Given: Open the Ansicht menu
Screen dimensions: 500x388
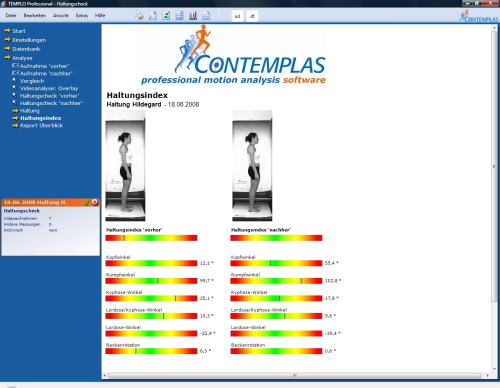Looking at the screenshot, I should click(61, 15).
